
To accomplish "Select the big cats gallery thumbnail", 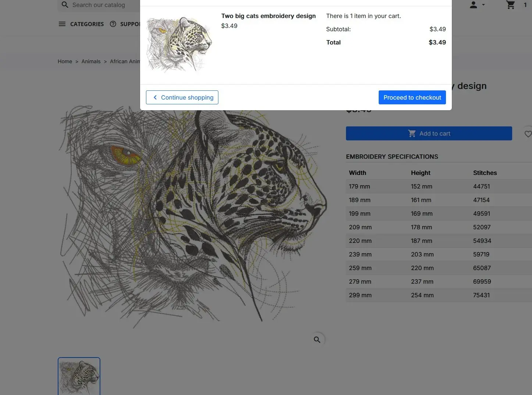I will tap(79, 376).
